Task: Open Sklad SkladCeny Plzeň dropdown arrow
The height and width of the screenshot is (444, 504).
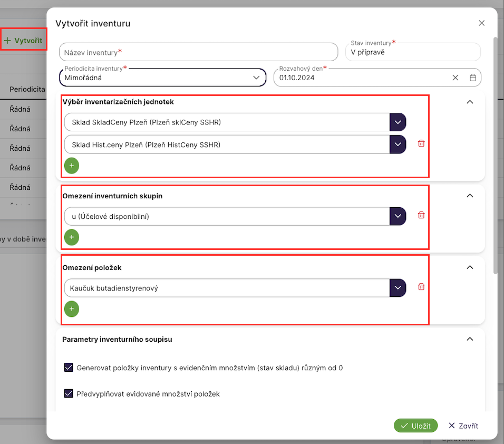Action: [398, 122]
